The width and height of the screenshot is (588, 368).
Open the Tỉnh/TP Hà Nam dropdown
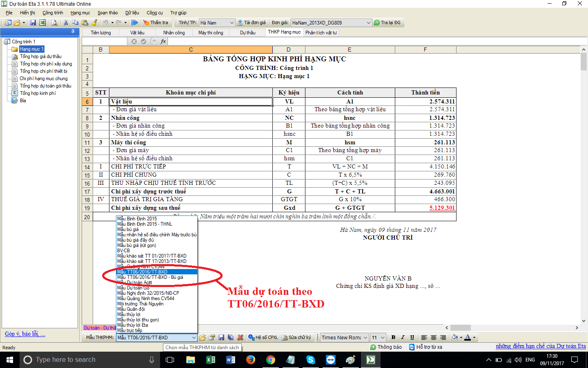[x=232, y=23]
